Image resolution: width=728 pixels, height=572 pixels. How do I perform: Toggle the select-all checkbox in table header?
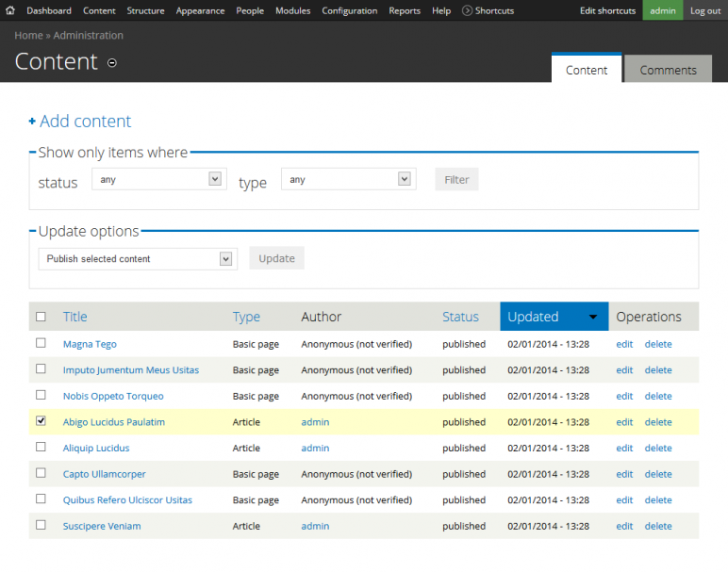coord(41,317)
